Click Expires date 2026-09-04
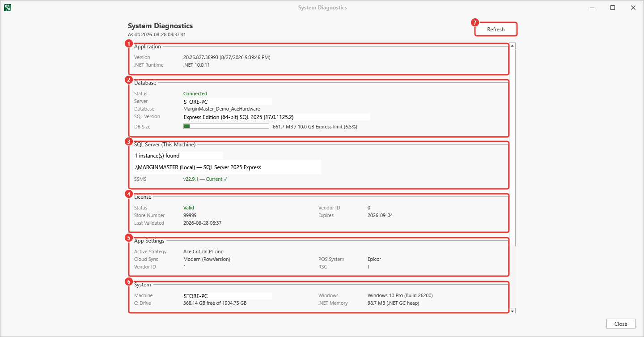This screenshot has height=337, width=644. 380,215
